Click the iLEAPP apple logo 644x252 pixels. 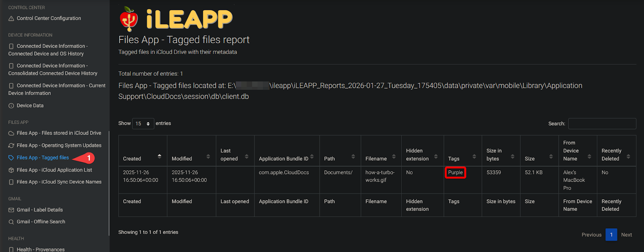pyautogui.click(x=129, y=19)
